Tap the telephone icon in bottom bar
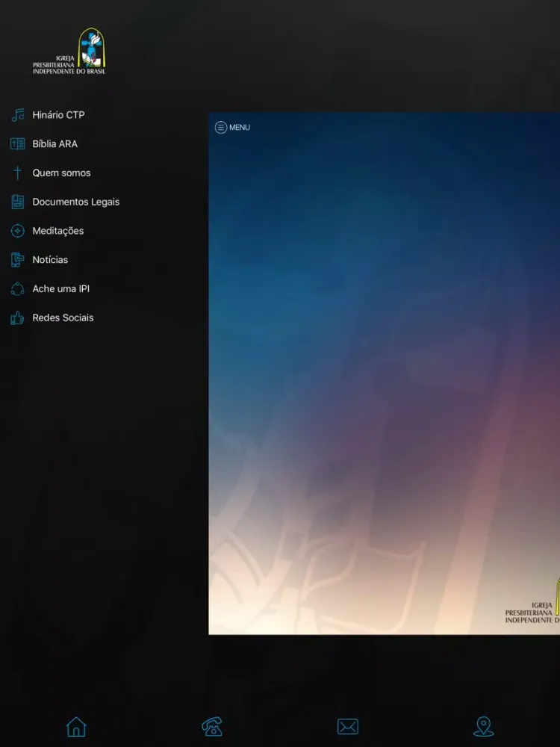The image size is (560, 747). (x=212, y=727)
